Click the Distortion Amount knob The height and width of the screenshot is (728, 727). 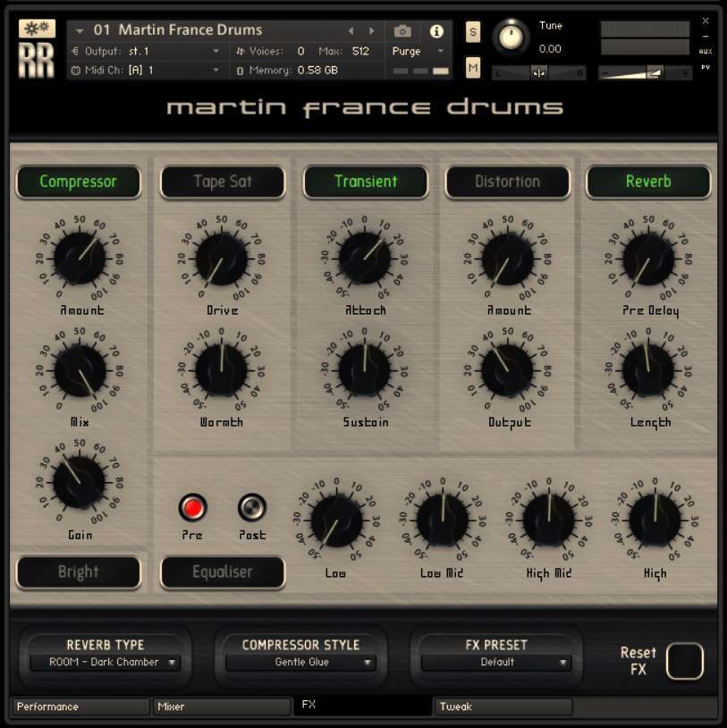coord(507,258)
